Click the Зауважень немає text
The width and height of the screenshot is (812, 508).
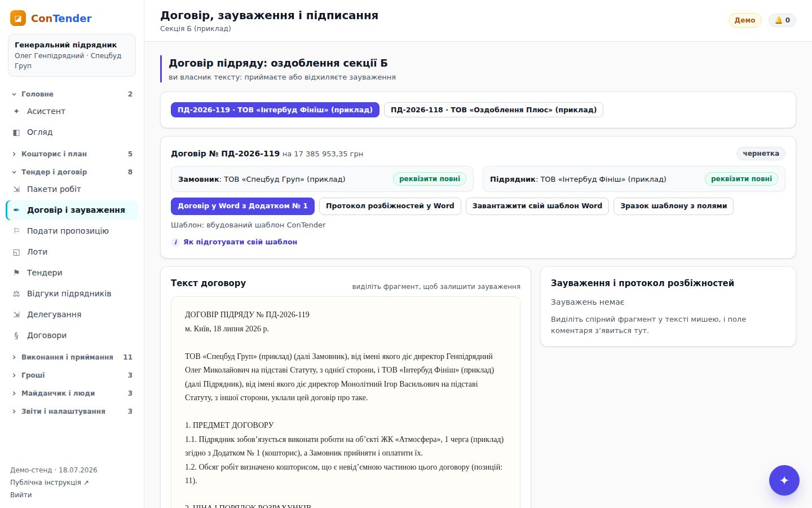(x=588, y=303)
